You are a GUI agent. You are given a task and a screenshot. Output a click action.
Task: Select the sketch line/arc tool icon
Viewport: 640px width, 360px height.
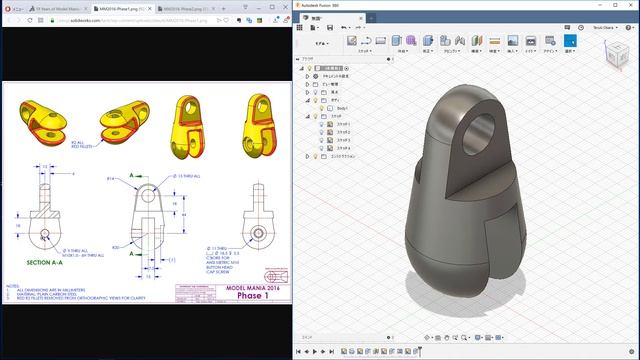point(366,40)
